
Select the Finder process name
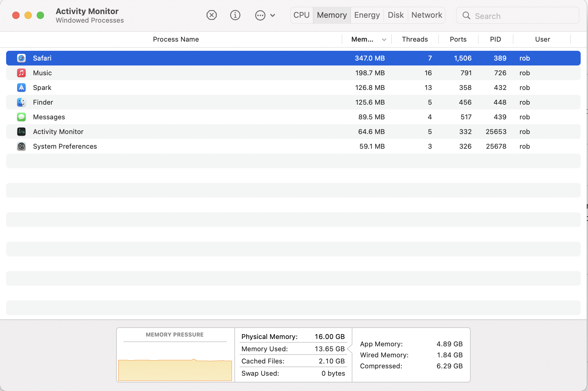pos(43,102)
